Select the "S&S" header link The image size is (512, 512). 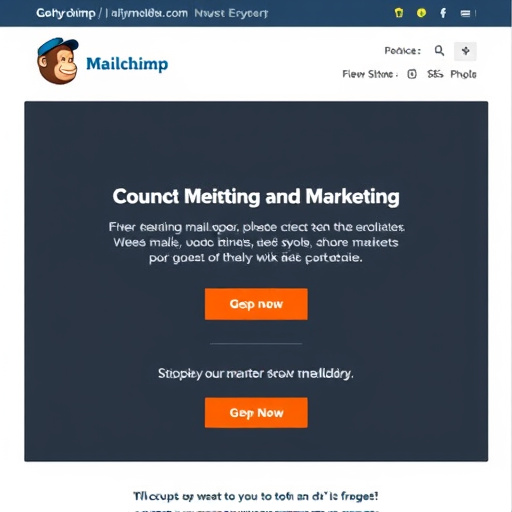point(435,74)
